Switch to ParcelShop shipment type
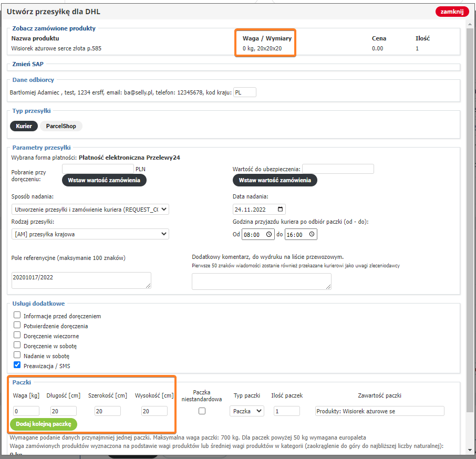Viewport: 476px width, 459px height. click(61, 126)
